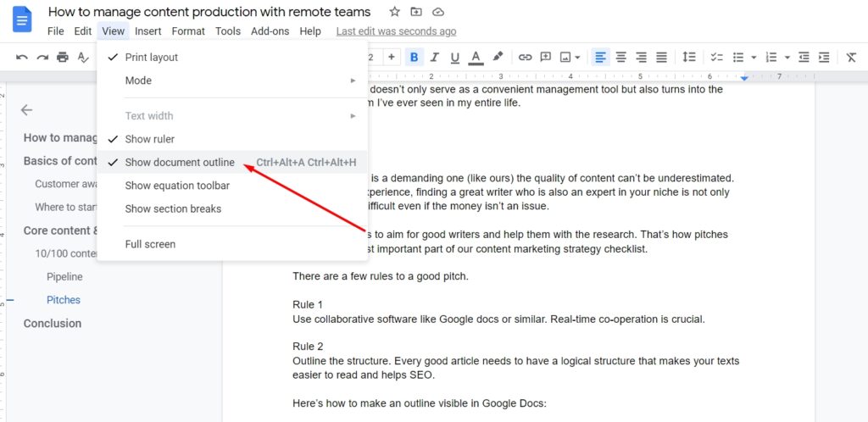
Task: Jump to 'Basics of cont' outline heading
Action: [60, 161]
